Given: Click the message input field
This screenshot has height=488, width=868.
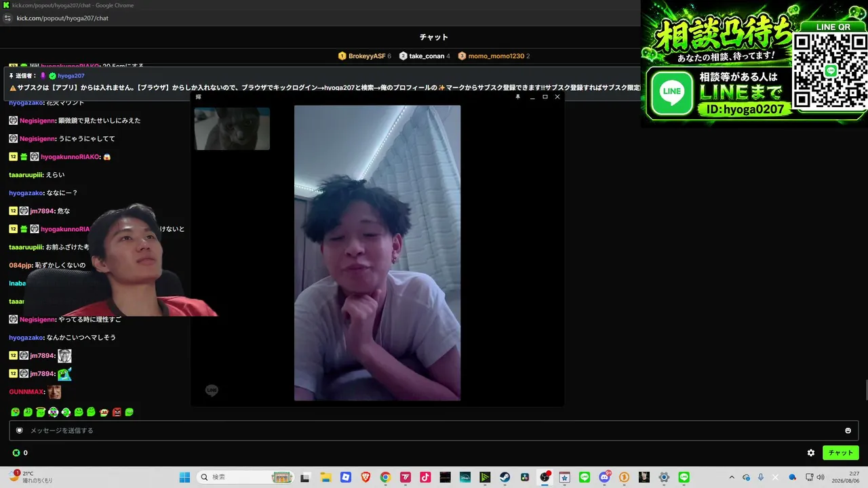Looking at the screenshot, I should coord(434,430).
